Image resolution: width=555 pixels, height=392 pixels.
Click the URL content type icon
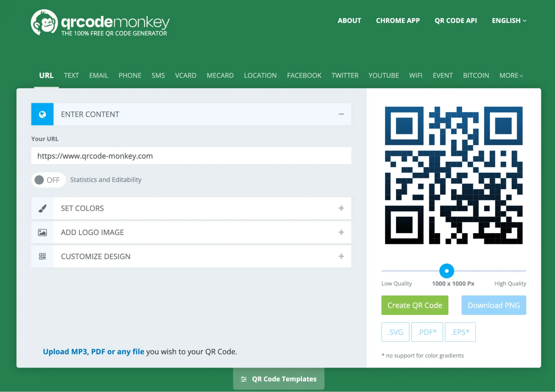click(42, 114)
